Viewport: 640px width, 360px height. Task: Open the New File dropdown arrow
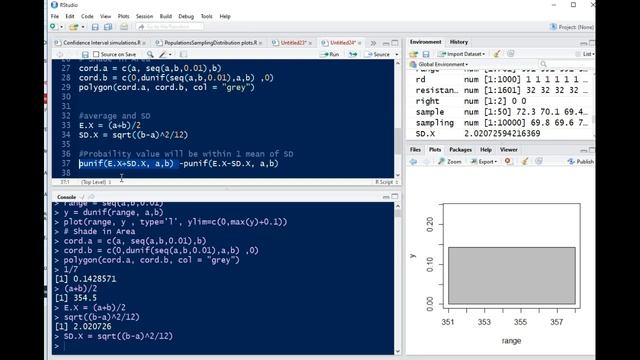tap(62, 27)
